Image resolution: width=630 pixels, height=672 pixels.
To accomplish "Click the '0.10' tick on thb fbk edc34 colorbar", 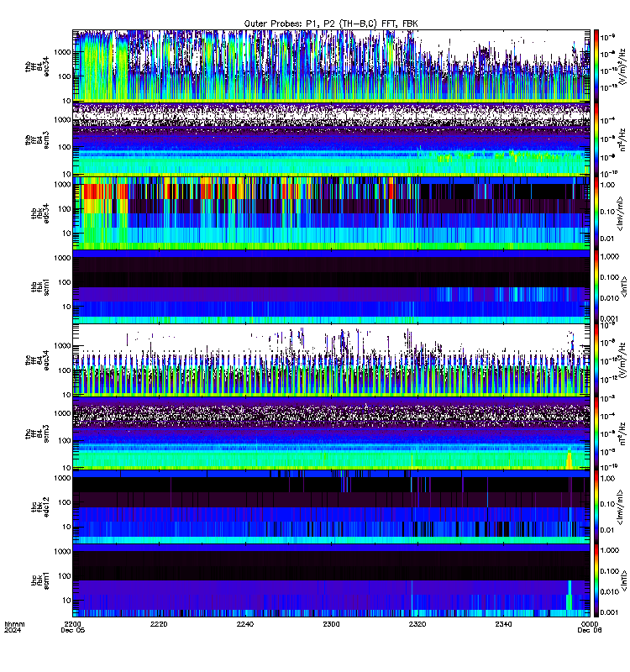I will (607, 212).
